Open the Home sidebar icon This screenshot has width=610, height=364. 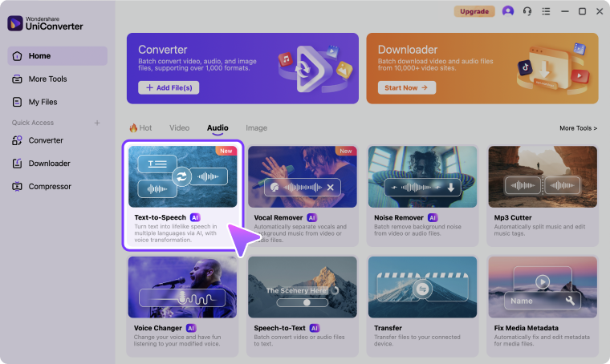pyautogui.click(x=17, y=56)
